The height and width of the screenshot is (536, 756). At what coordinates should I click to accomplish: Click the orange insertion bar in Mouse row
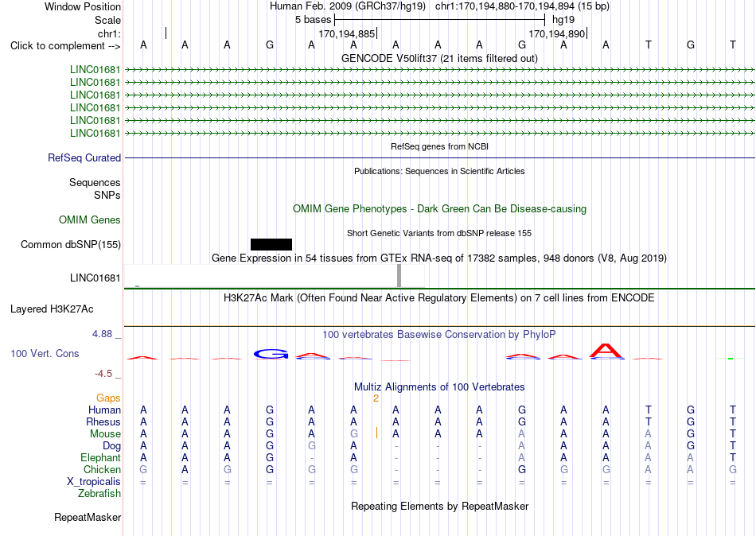click(376, 433)
